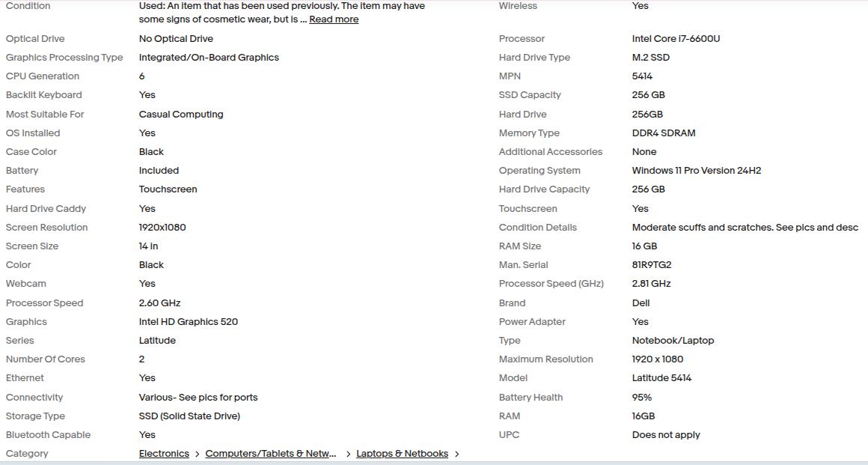
Task: Select 'Integrated/On-Board Graphics' value
Action: click(x=209, y=58)
